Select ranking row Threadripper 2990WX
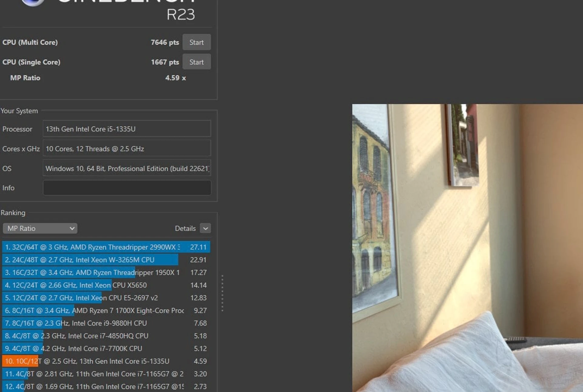 106,247
